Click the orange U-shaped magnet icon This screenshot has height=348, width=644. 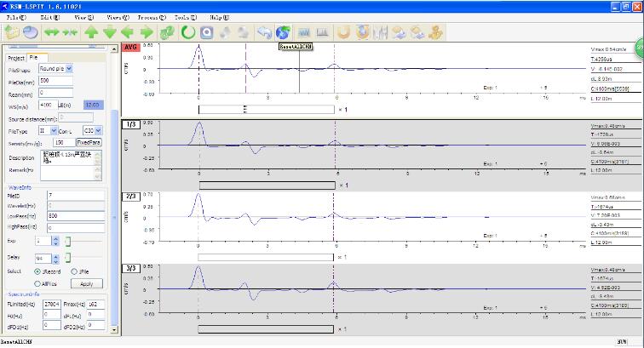pos(343,32)
